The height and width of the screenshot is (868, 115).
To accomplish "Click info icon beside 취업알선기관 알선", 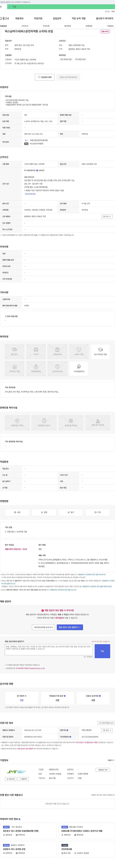I will coord(65,696).
